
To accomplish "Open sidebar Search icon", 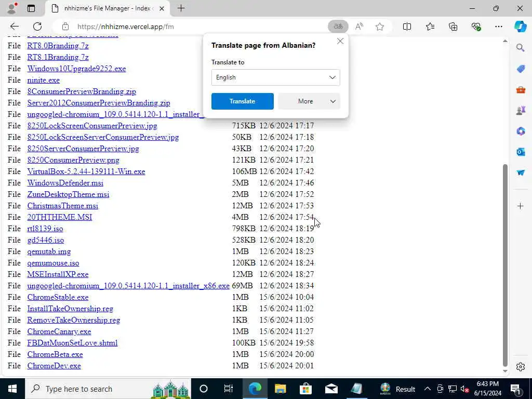I will coord(521,48).
